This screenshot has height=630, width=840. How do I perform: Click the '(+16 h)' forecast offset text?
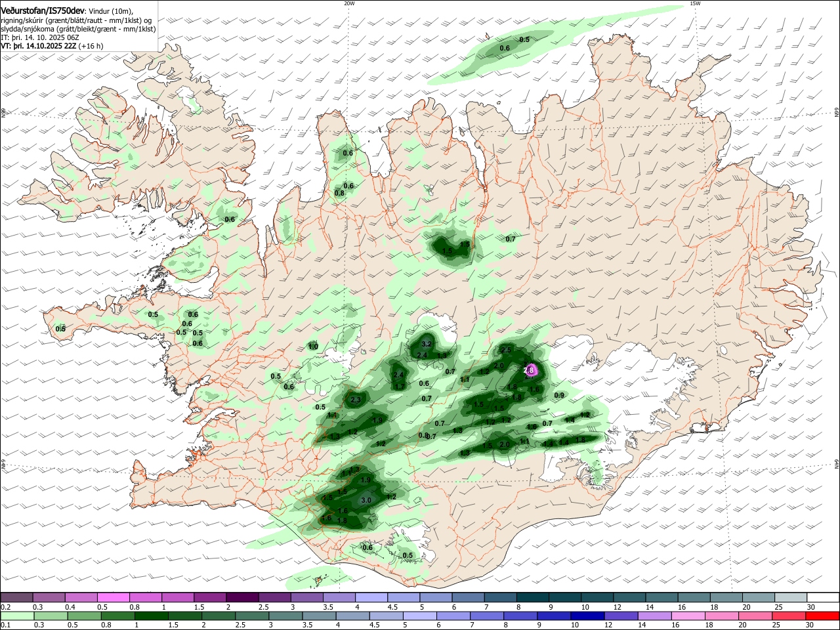pos(91,47)
